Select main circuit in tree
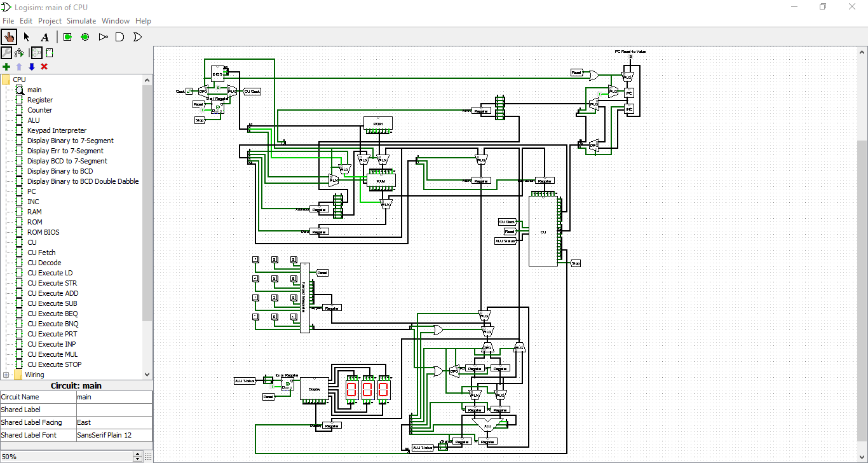 pos(34,90)
